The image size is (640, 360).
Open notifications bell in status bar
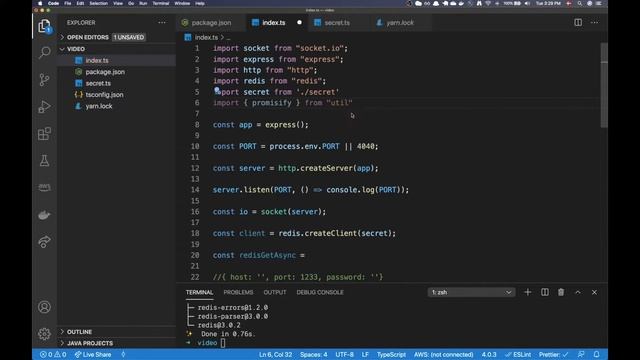596,354
